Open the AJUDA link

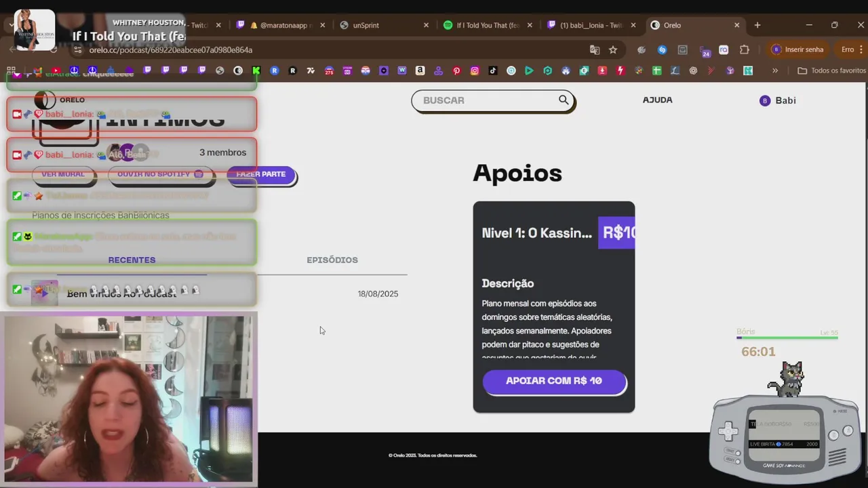[x=657, y=100]
